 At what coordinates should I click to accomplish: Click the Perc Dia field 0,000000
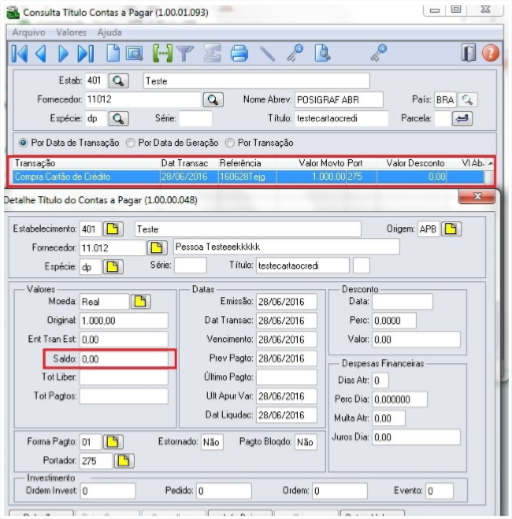tap(400, 399)
